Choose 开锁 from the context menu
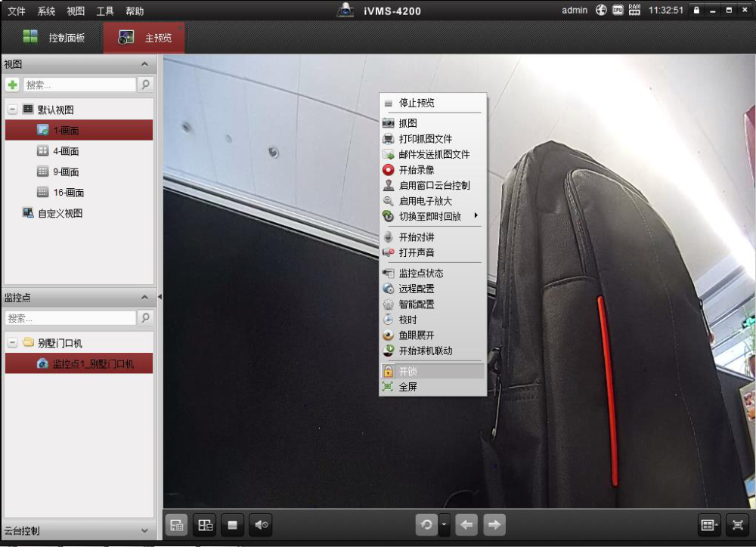756x547 pixels. (432, 371)
